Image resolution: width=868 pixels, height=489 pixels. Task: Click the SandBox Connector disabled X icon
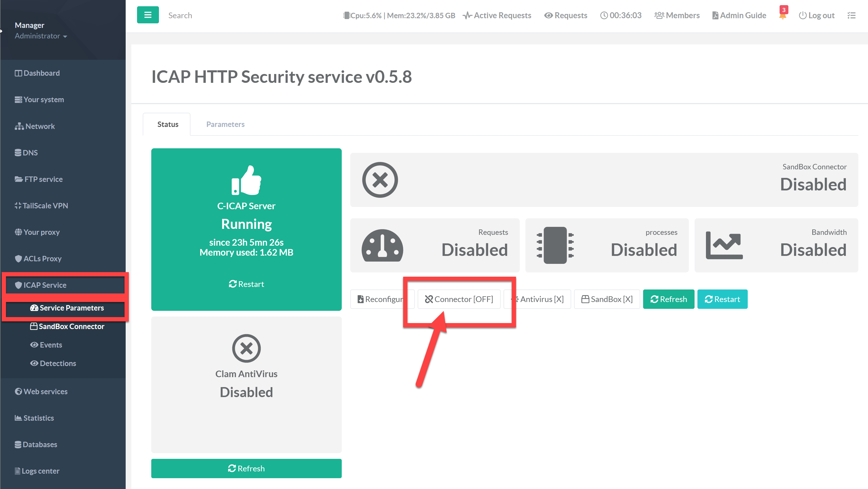click(380, 180)
